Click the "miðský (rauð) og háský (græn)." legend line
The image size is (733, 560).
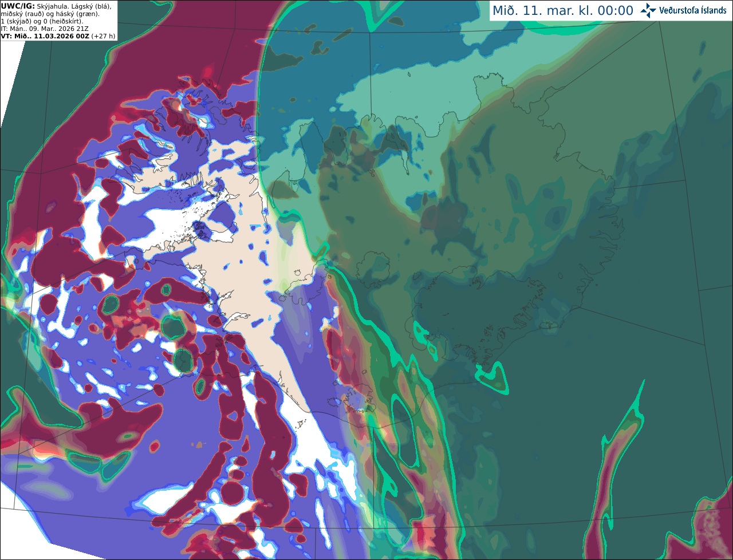click(50, 14)
